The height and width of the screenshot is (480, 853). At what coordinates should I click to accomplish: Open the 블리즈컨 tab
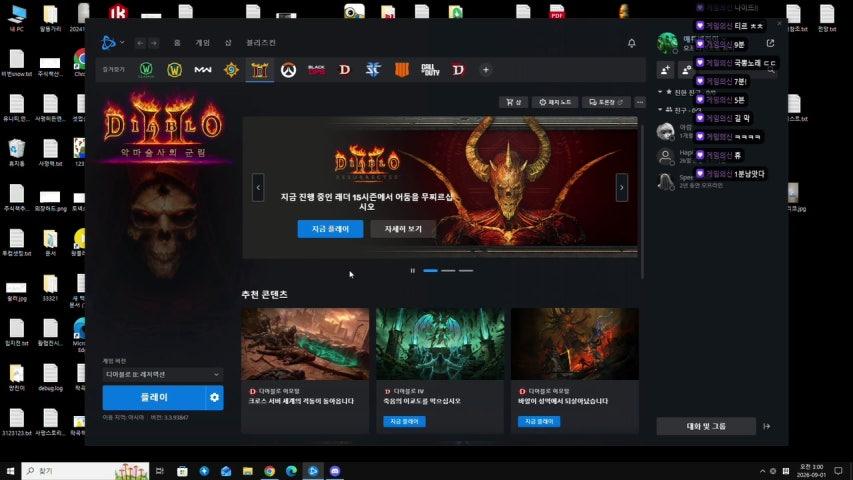click(x=261, y=42)
